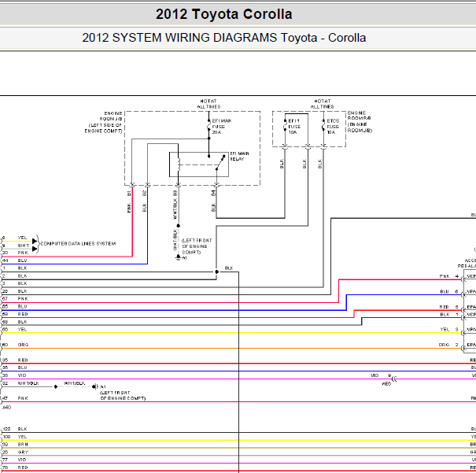Click the "122 BLK" pin label
The height and width of the screenshot is (473, 476).
pyautogui.click(x=15, y=429)
